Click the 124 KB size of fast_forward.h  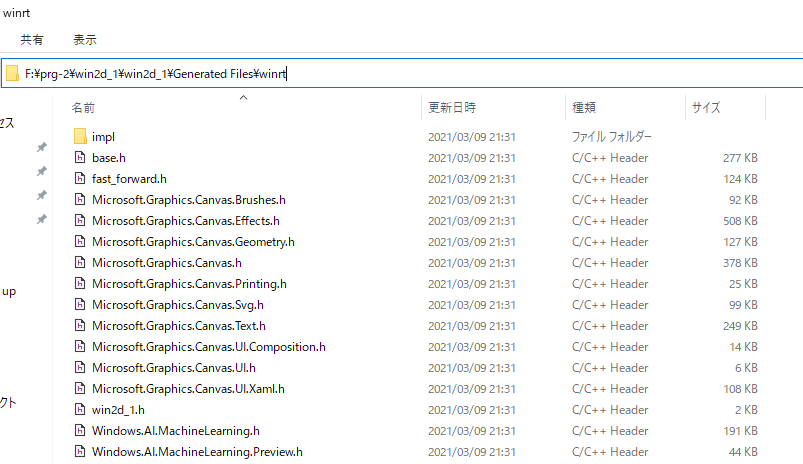(x=740, y=179)
